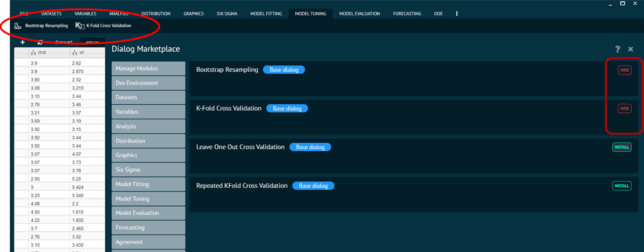Switch to MODEL EVALUATION tab
The height and width of the screenshot is (252, 644).
tap(359, 13)
